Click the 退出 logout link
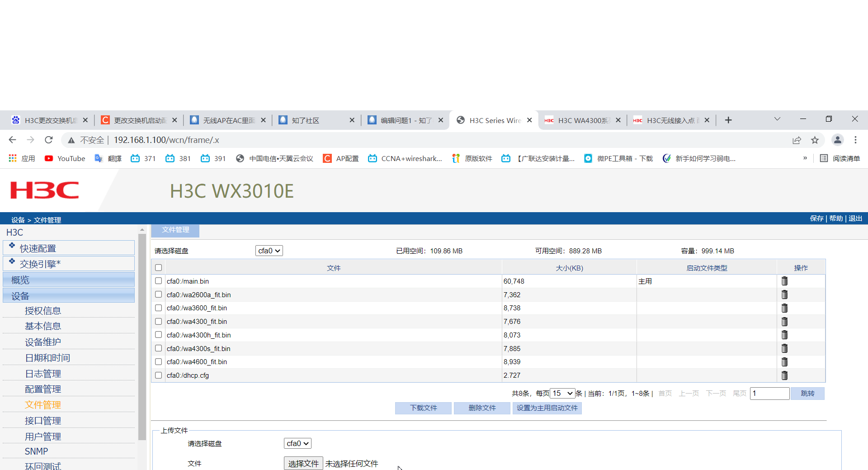The image size is (868, 470). click(x=855, y=218)
